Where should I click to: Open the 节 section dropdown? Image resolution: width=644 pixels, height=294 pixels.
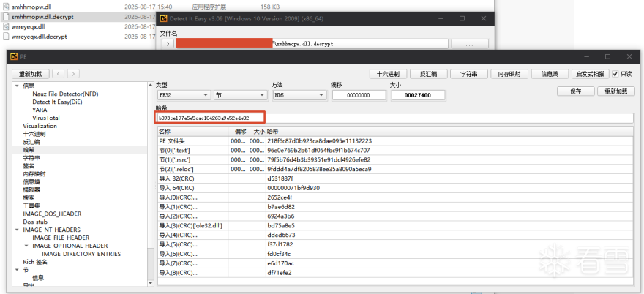pyautogui.click(x=241, y=95)
